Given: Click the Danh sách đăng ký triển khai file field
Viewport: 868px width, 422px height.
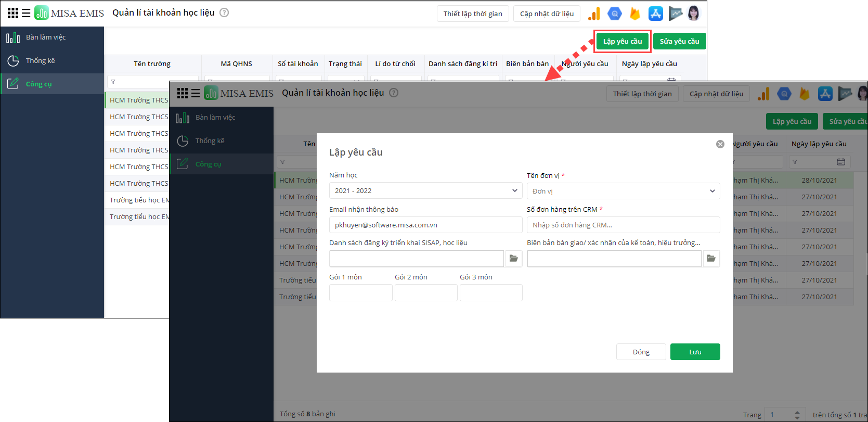Looking at the screenshot, I should click(x=417, y=259).
